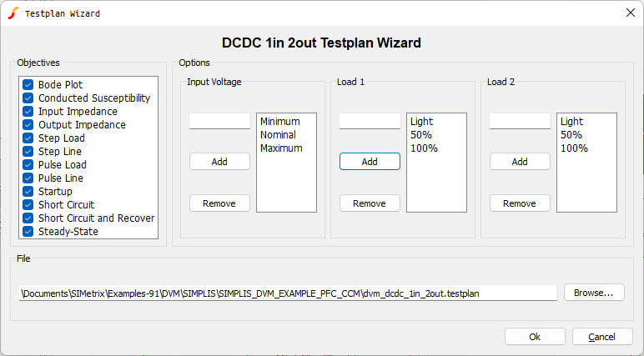Toggle Output Impedance checkbox
Screen dimensions: 644x356
(x=28, y=125)
